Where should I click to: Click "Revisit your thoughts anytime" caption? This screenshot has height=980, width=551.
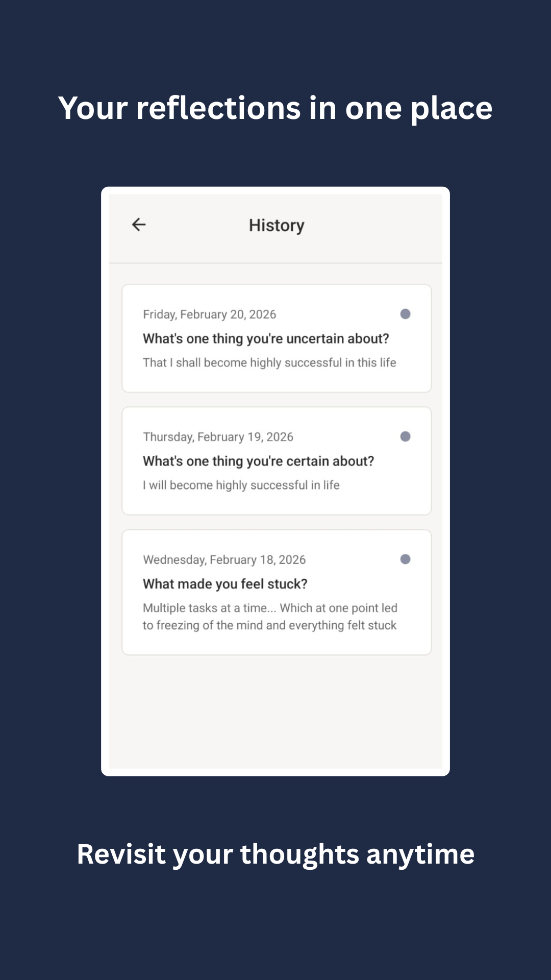click(x=275, y=854)
